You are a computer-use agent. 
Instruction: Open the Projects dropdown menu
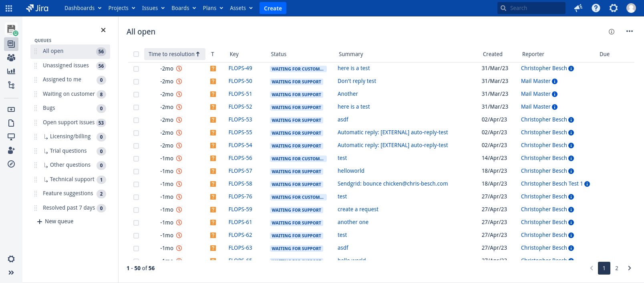[122, 8]
